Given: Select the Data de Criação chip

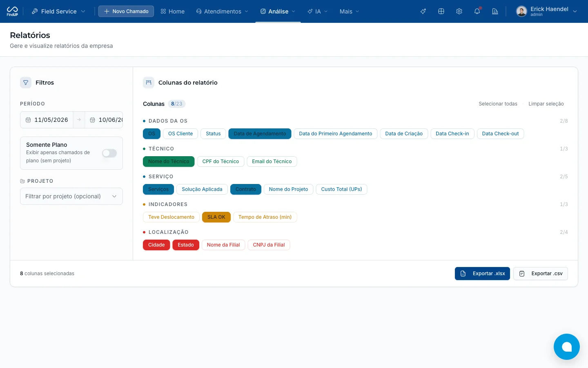Looking at the screenshot, I should [404, 134].
